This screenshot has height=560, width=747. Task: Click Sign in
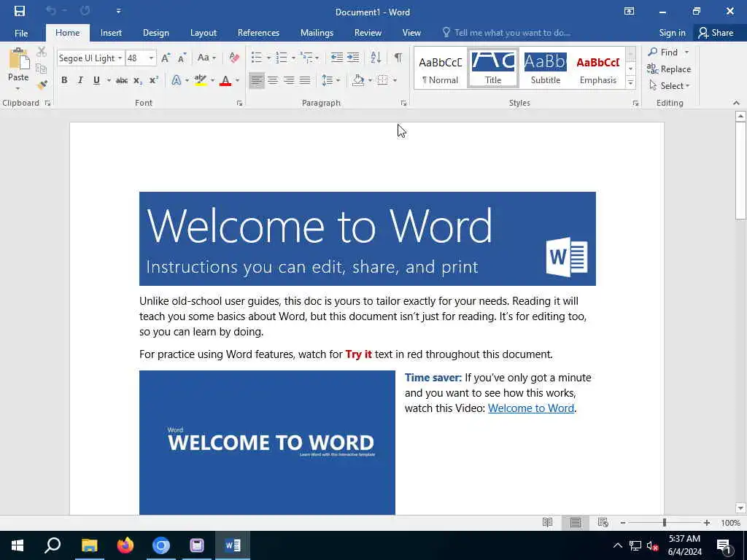[672, 33]
